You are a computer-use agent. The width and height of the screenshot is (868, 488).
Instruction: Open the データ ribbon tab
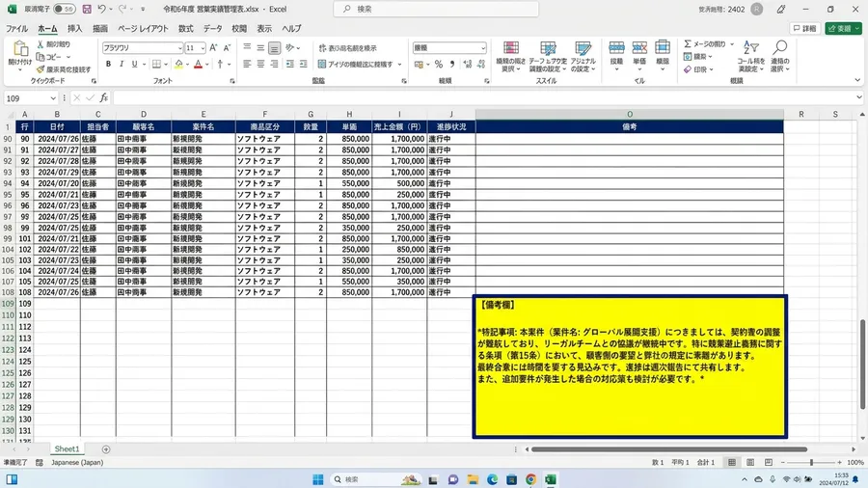click(212, 29)
